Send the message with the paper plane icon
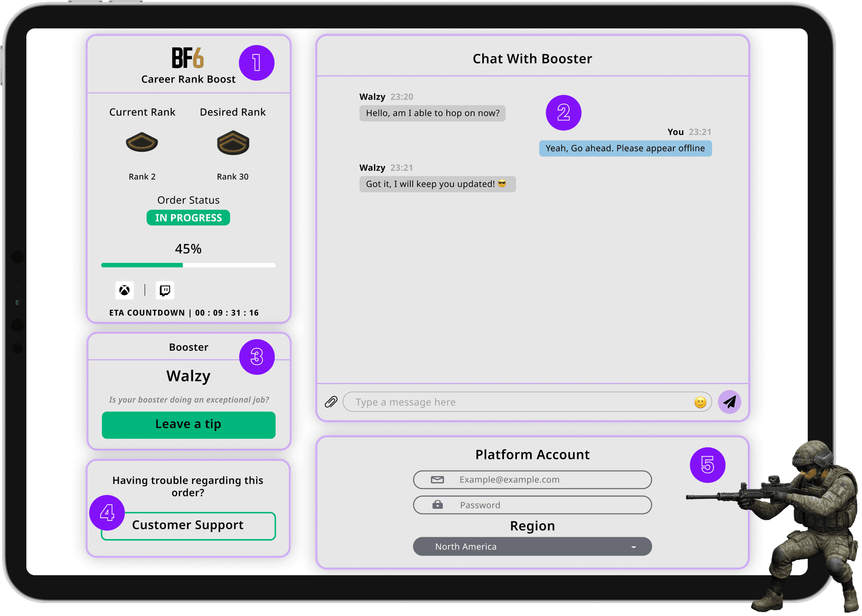862x616 pixels. (x=730, y=402)
